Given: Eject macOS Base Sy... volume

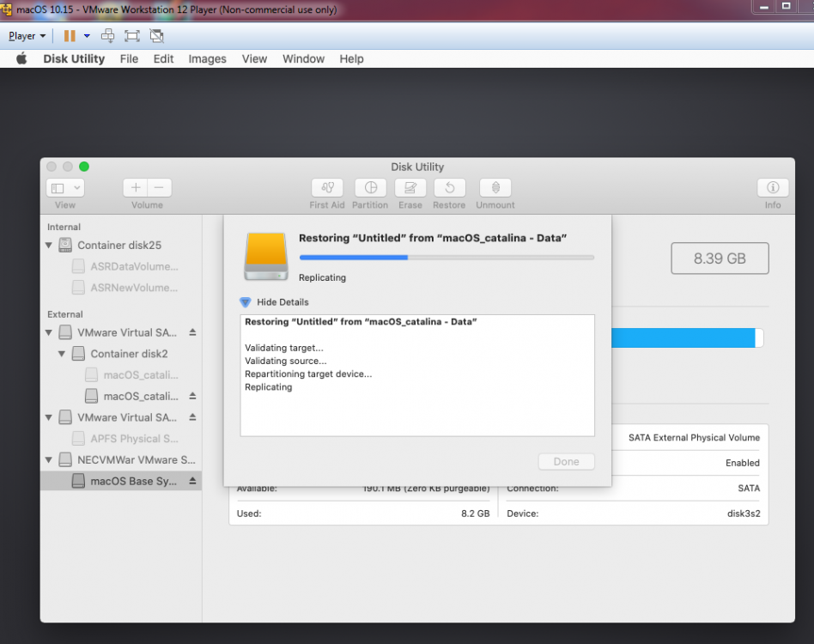Looking at the screenshot, I should point(192,481).
